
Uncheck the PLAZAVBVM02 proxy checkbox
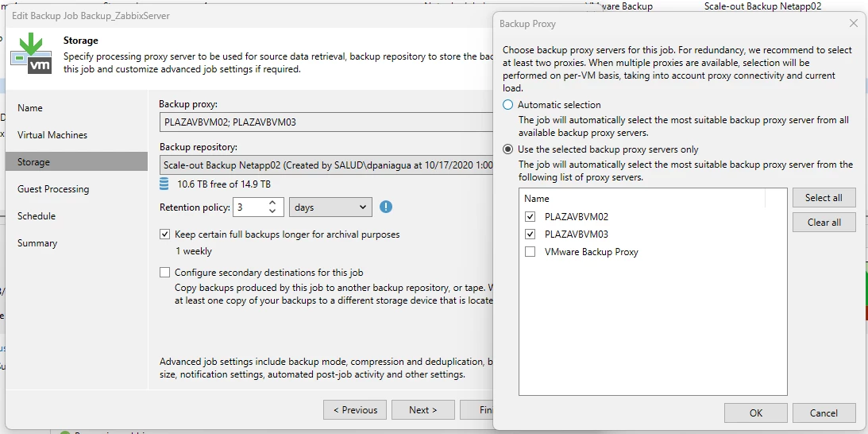(530, 217)
